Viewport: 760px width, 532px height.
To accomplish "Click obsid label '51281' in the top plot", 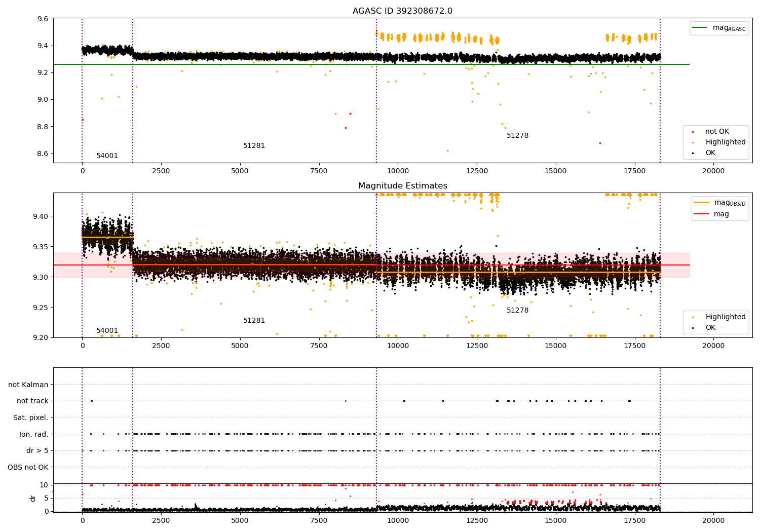I will click(x=254, y=146).
